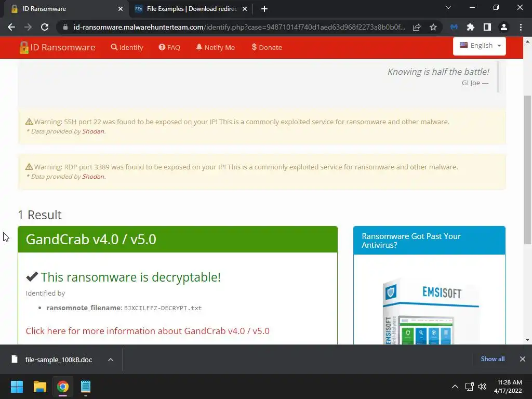Open the FAQ menu item
The image size is (532, 399).
[169, 47]
